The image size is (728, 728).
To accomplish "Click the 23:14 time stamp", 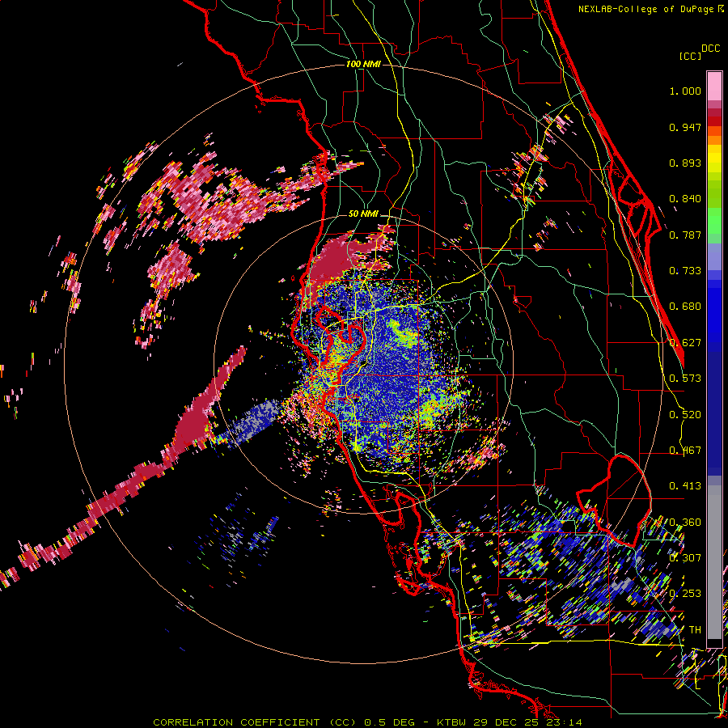I will (562, 722).
